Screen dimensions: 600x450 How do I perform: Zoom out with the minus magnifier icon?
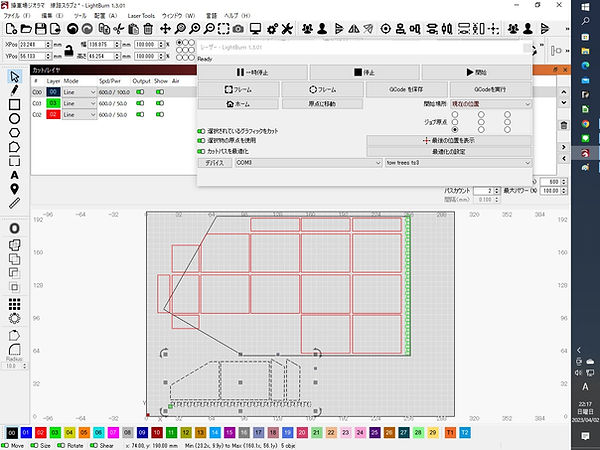[x=209, y=29]
